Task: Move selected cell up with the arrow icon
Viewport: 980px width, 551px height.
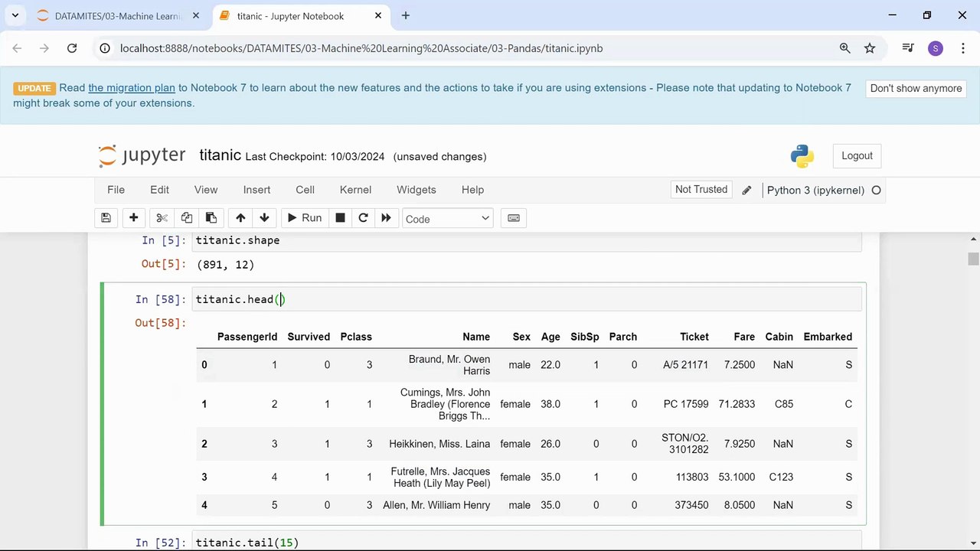Action: coord(240,218)
